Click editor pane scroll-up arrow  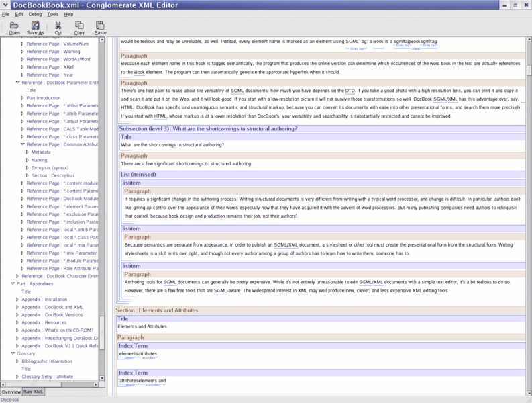point(529,40)
